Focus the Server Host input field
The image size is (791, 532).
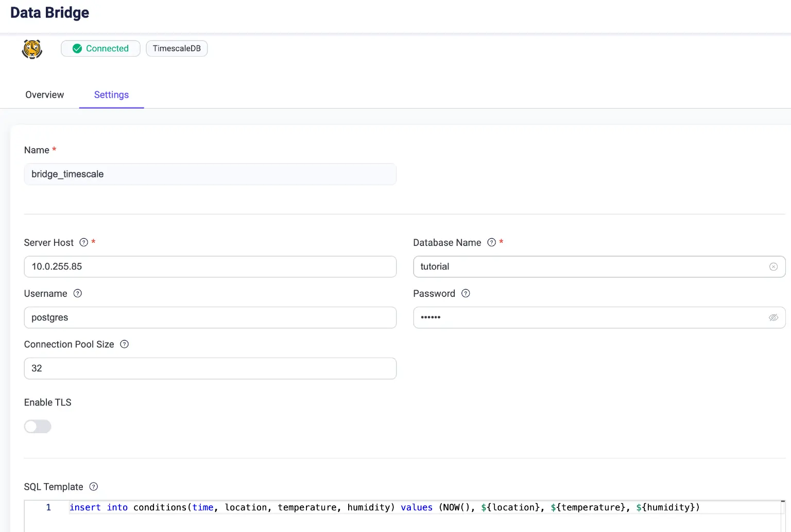pyautogui.click(x=210, y=267)
